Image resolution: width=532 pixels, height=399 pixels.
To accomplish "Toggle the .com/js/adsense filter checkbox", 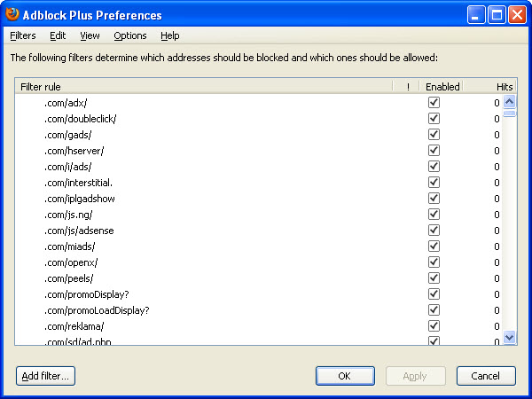I will [434, 230].
